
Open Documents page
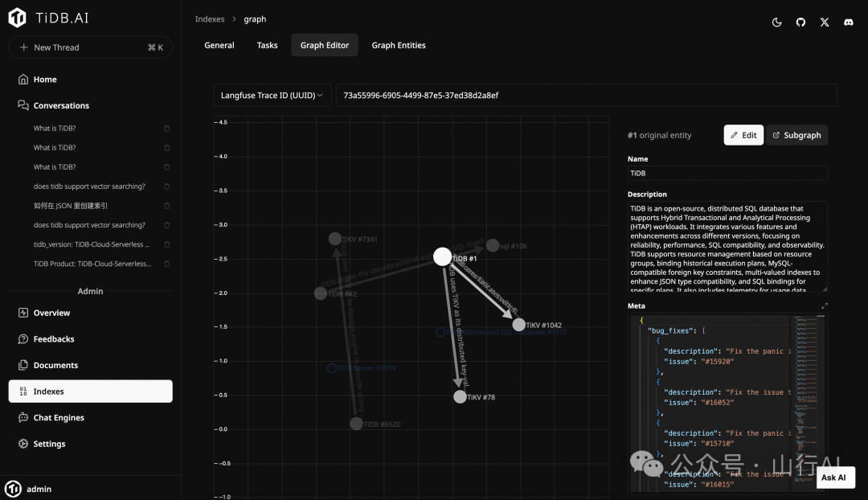pos(90,365)
